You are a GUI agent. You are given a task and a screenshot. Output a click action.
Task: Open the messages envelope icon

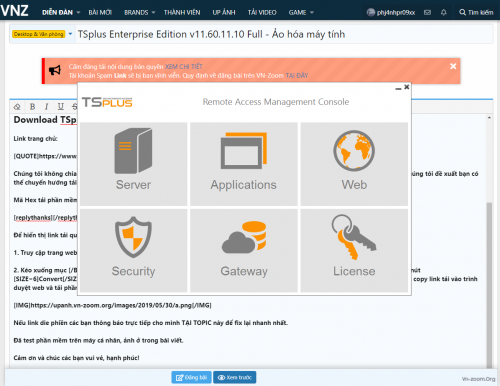[x=427, y=12]
